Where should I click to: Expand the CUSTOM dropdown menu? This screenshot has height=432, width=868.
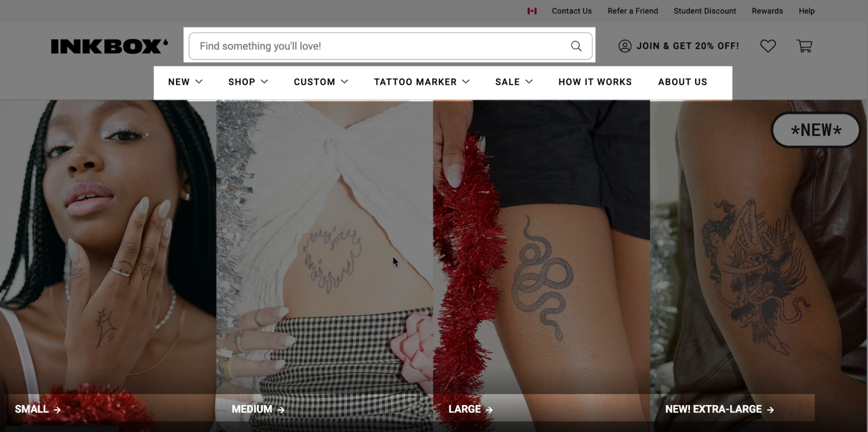321,82
